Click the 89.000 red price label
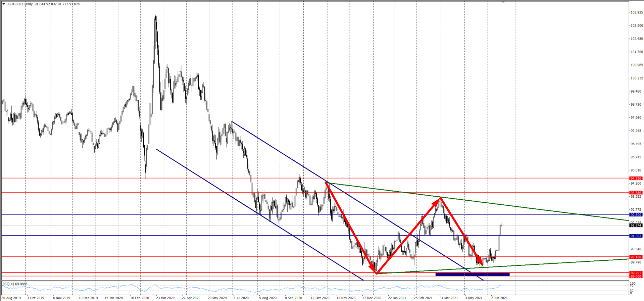The image size is (644, 301). pyautogui.click(x=636, y=277)
